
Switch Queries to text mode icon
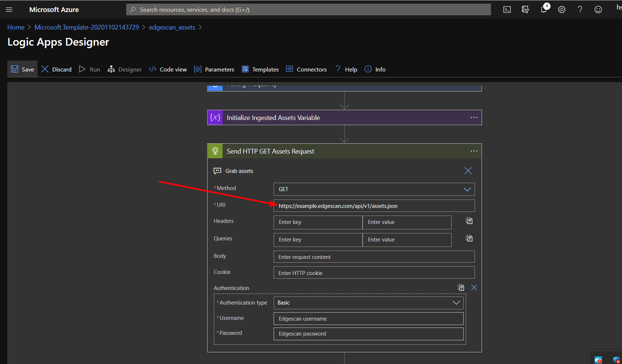click(469, 238)
